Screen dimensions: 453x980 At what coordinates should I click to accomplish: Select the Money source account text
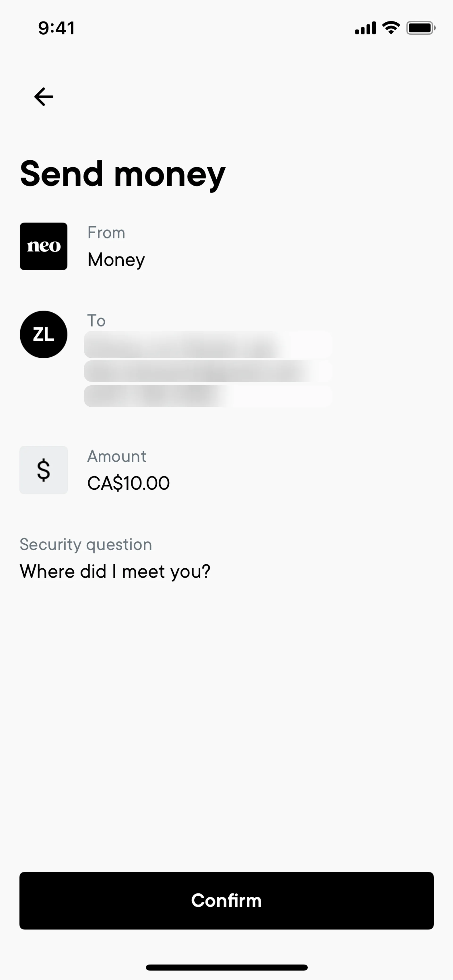coord(116,260)
